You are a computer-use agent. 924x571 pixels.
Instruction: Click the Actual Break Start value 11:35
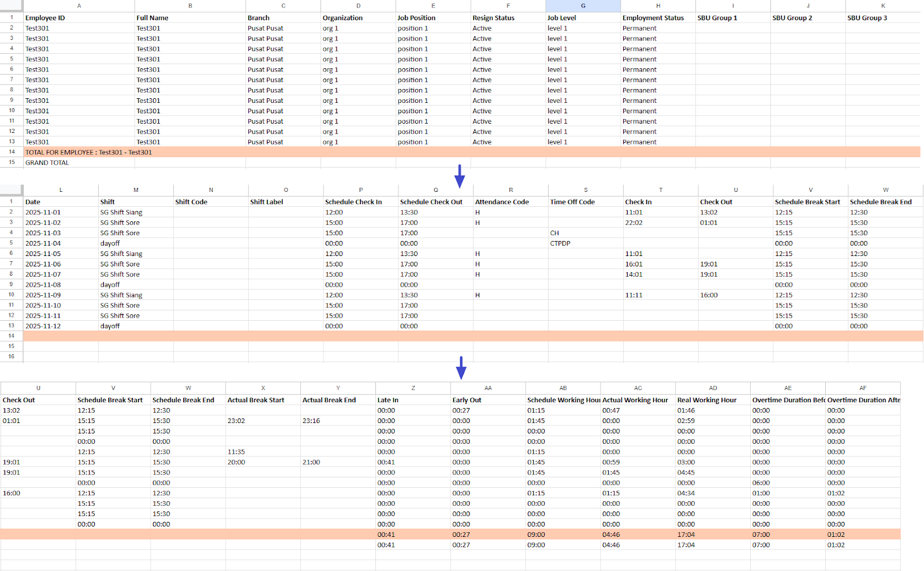[x=236, y=452]
